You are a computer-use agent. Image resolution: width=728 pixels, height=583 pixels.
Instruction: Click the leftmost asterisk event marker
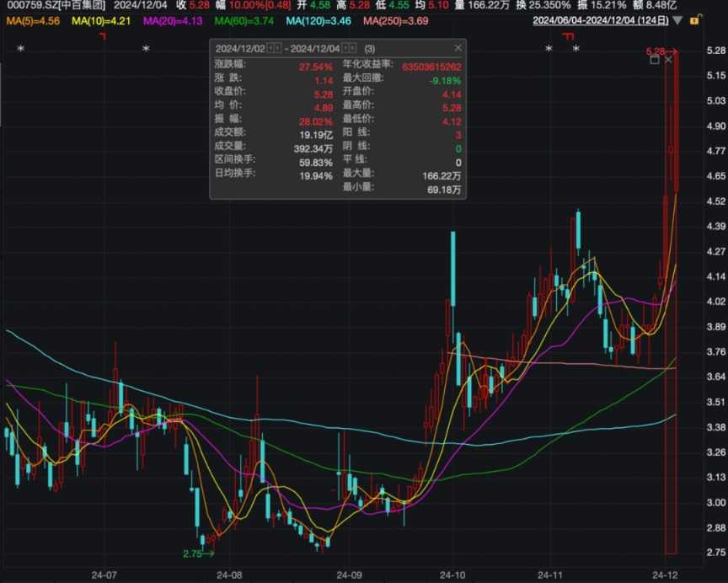coord(20,50)
